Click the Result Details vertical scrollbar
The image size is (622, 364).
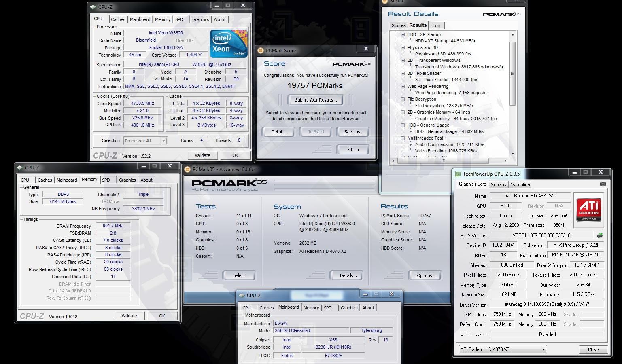512,73
